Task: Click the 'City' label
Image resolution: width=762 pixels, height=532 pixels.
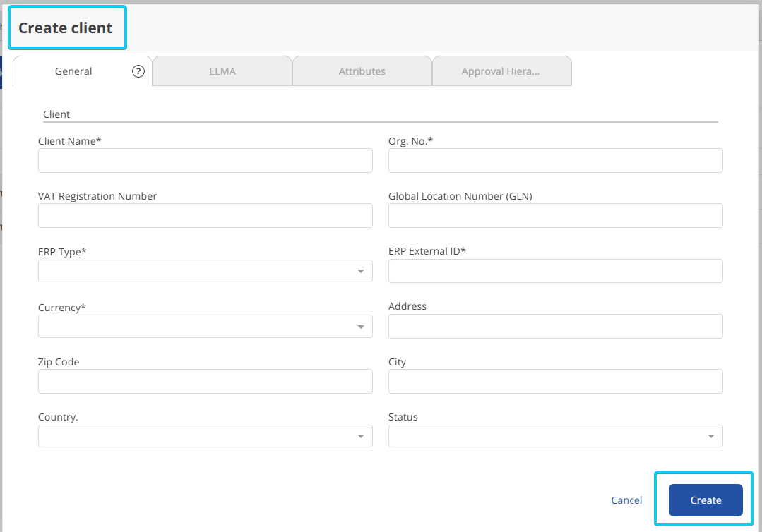Action: [x=397, y=362]
